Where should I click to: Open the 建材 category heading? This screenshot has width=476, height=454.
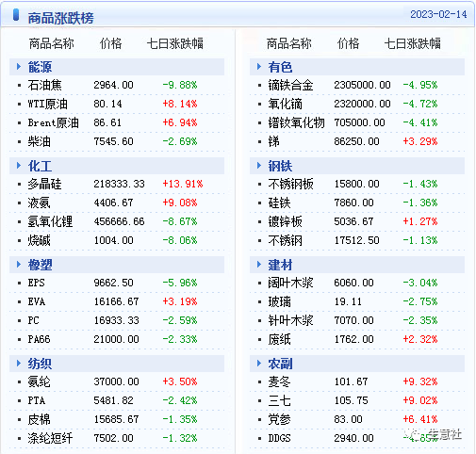click(280, 265)
